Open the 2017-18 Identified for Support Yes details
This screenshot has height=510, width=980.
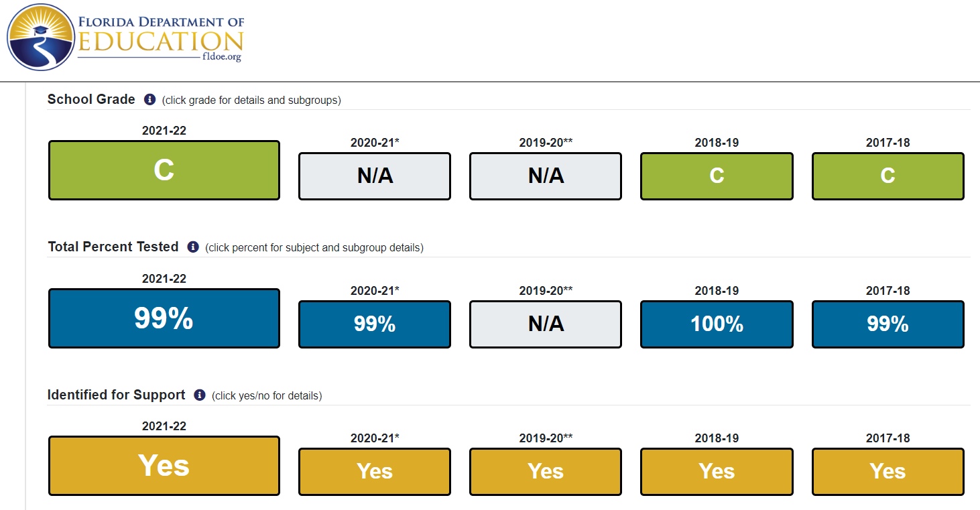tap(888, 472)
